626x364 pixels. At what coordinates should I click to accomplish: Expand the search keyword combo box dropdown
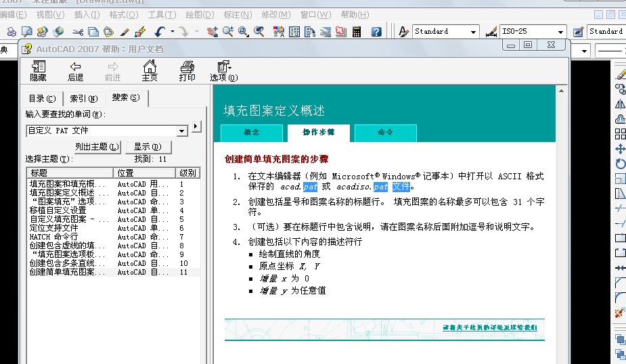(181, 131)
